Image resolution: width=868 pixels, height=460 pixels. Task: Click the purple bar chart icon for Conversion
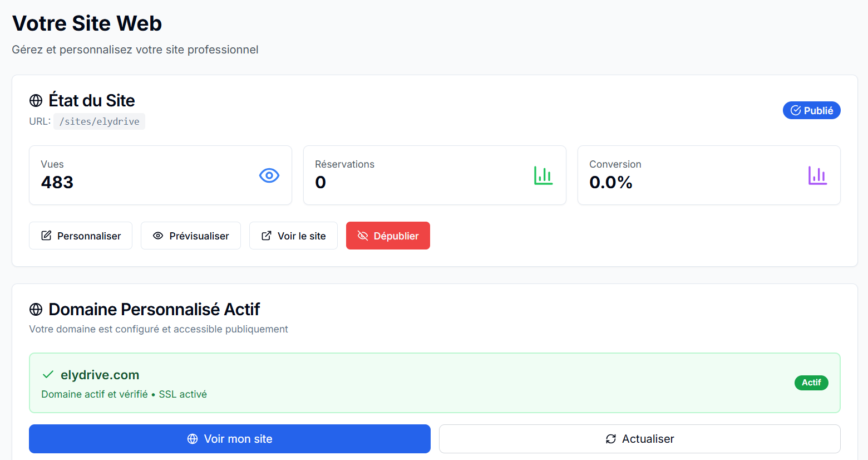(x=817, y=175)
